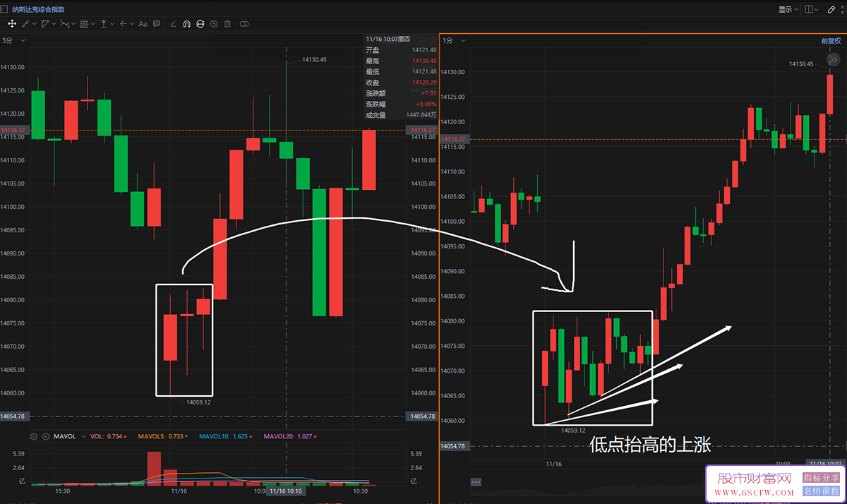The height and width of the screenshot is (504, 847).
Task: Select the angle measurement tool
Action: [173, 24]
